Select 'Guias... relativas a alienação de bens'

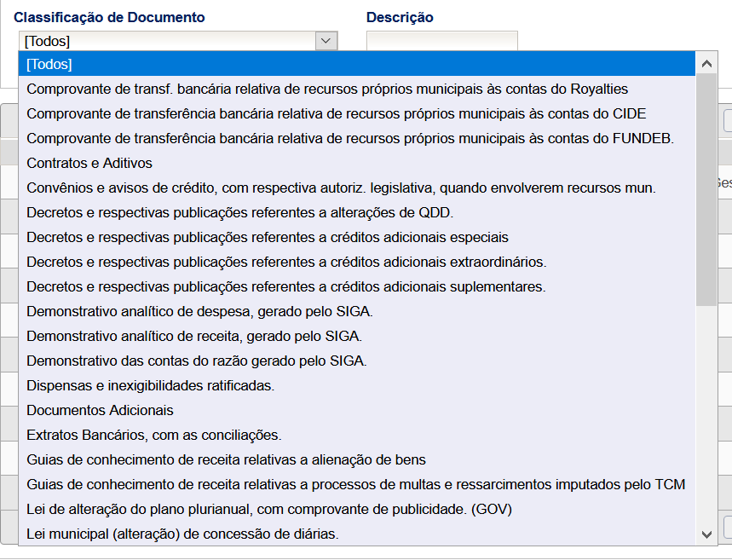(357, 460)
